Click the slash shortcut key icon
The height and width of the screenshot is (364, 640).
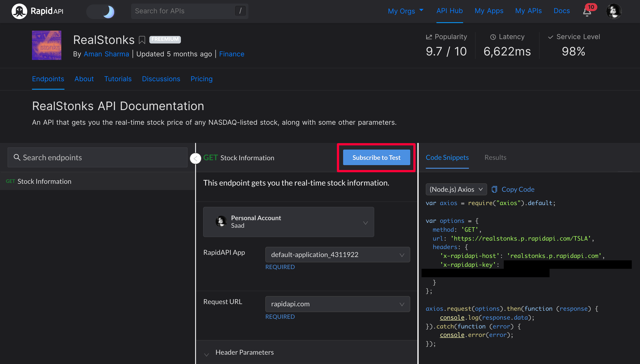click(x=240, y=11)
